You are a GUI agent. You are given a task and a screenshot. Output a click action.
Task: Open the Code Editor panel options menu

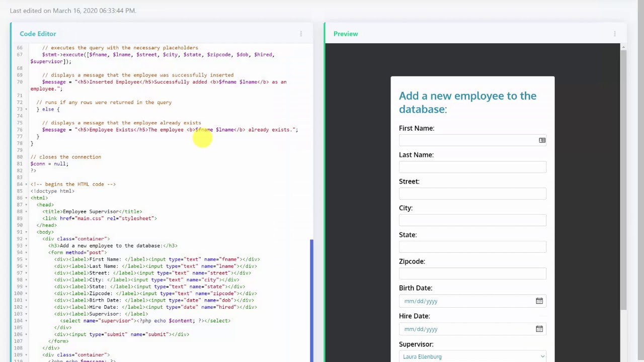coord(301,34)
